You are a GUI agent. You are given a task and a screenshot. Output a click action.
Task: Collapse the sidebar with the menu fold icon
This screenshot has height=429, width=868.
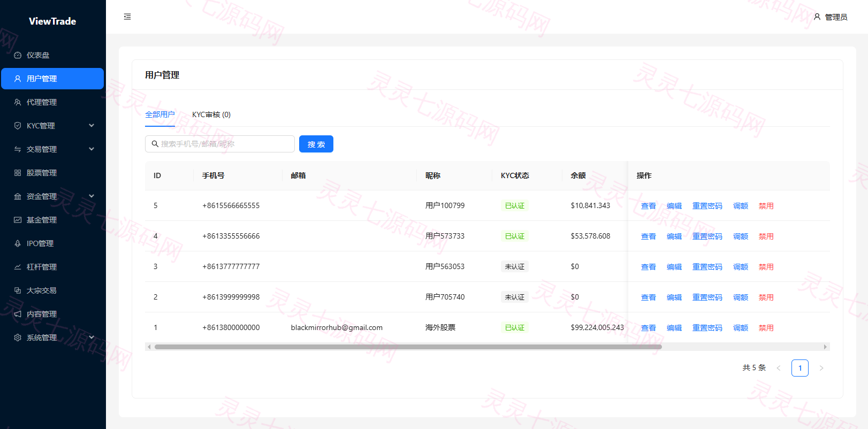(x=127, y=17)
